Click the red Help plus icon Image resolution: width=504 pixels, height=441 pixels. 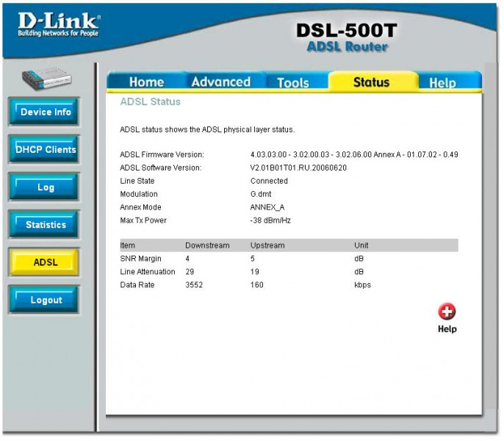447,312
